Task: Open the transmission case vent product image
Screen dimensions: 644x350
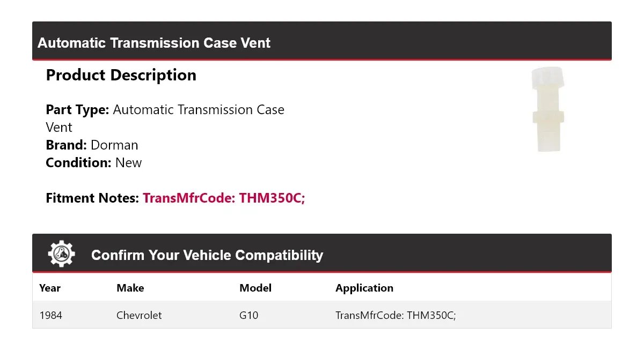Action: 547,109
